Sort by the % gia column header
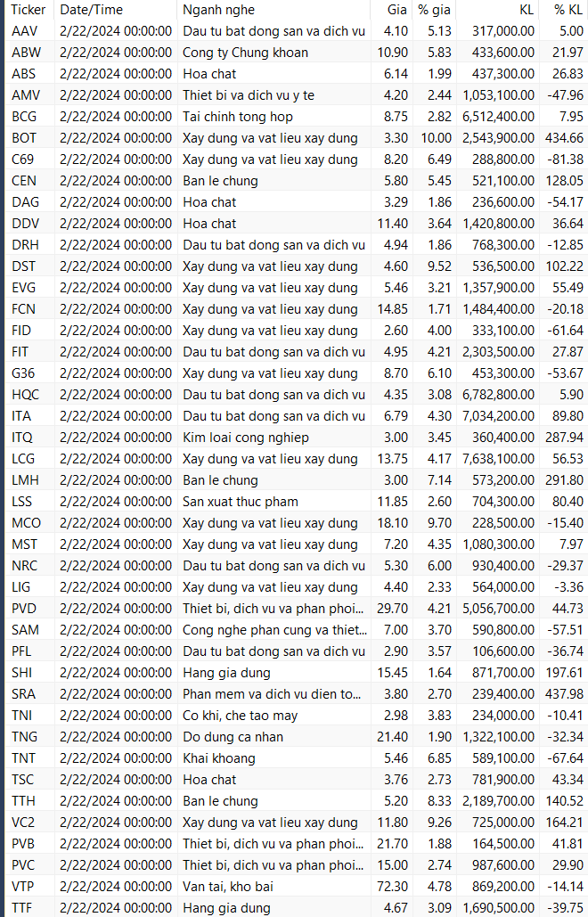Viewport: 588px width, 917px height. tap(435, 10)
